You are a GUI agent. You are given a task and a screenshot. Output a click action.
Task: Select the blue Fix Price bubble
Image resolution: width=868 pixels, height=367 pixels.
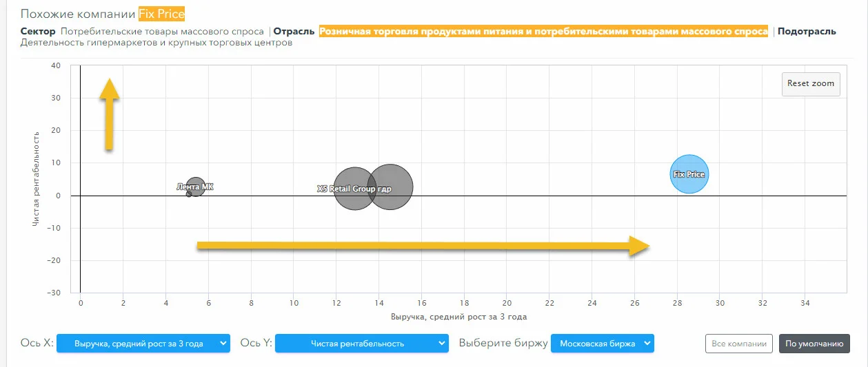pyautogui.click(x=689, y=174)
